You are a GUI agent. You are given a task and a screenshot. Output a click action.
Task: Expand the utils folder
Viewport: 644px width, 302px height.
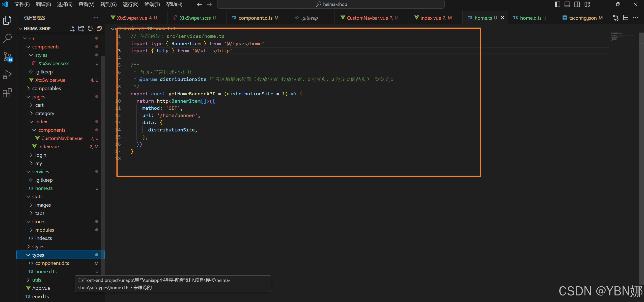(37, 280)
